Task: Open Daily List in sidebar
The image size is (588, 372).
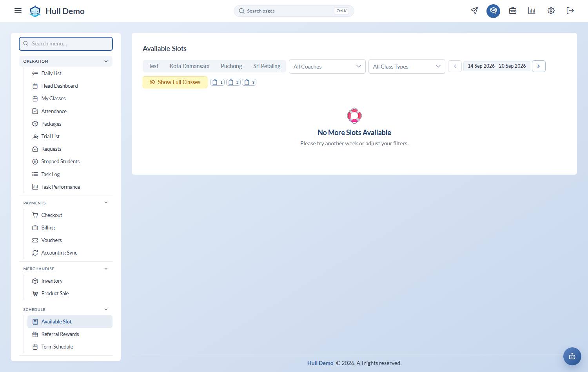Action: click(x=70, y=73)
